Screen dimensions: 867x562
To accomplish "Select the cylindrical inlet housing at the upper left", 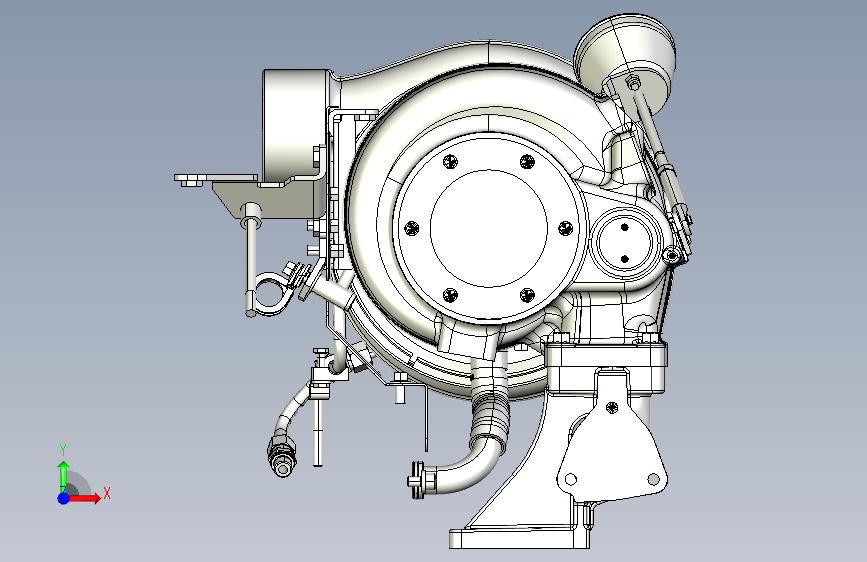I will (x=295, y=126).
